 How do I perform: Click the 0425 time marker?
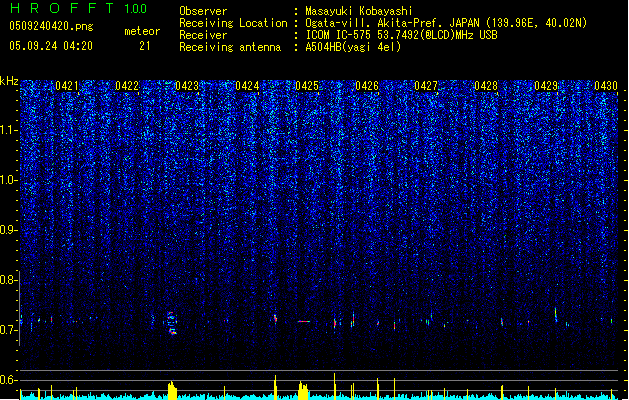tap(307, 86)
